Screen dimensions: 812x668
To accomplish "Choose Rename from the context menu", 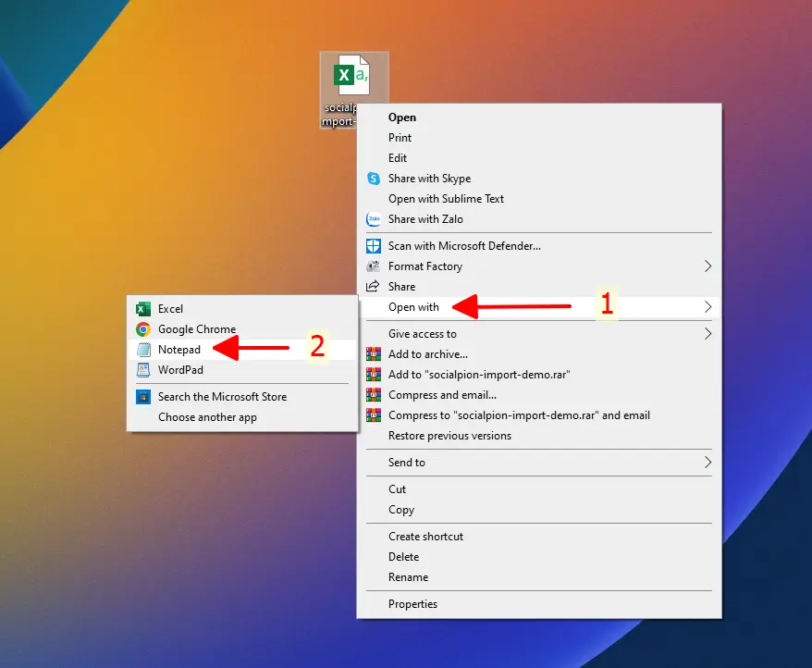I will (538, 577).
